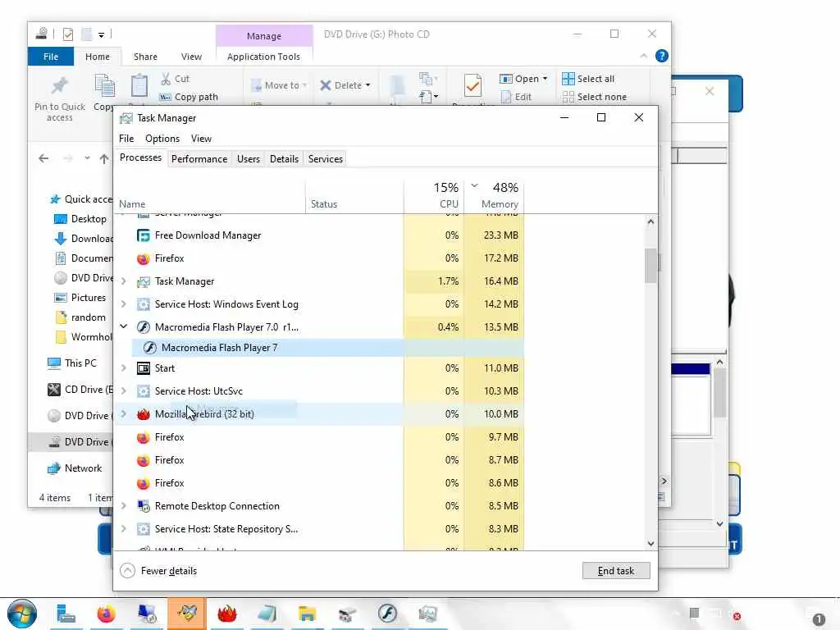Image resolution: width=840 pixels, height=630 pixels.
Task: Click the process list scroll up arrow
Action: point(651,221)
